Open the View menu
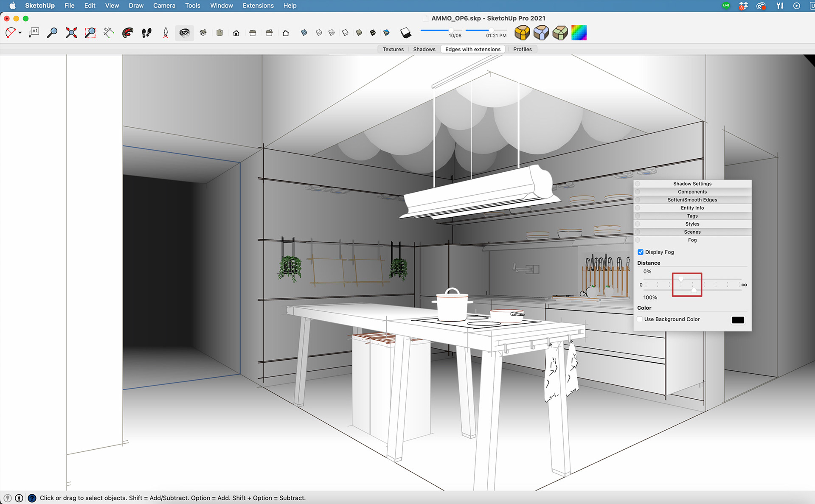Image resolution: width=815 pixels, height=504 pixels. pos(112,6)
